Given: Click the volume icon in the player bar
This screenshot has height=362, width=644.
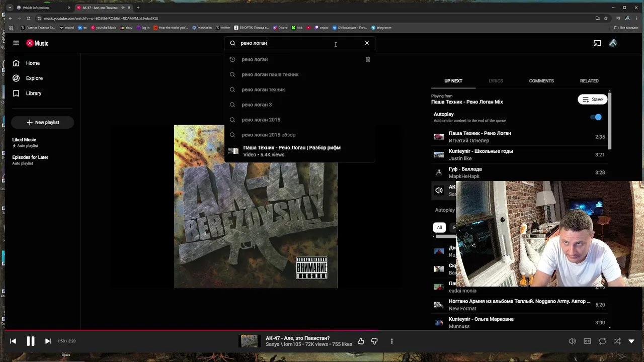Looking at the screenshot, I should pos(572,341).
